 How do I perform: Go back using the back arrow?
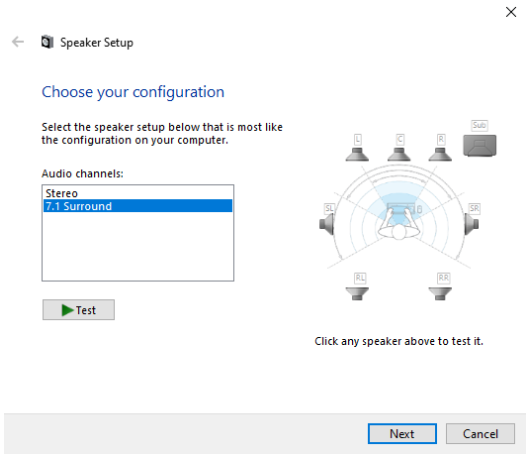point(18,42)
